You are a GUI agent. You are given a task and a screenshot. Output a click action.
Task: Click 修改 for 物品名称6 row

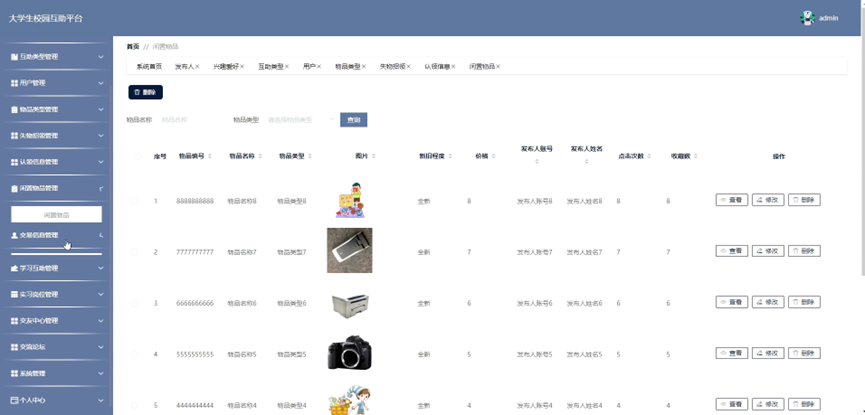coord(768,302)
